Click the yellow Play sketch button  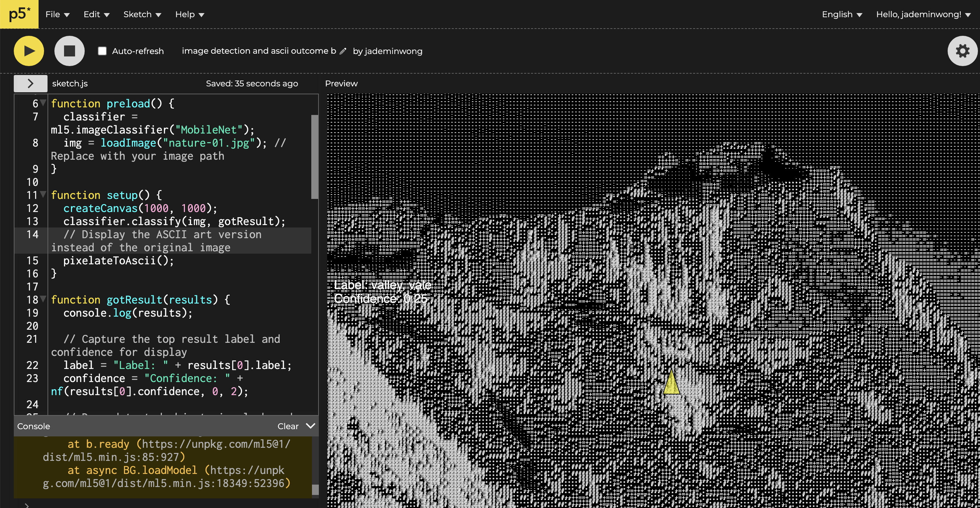[29, 51]
